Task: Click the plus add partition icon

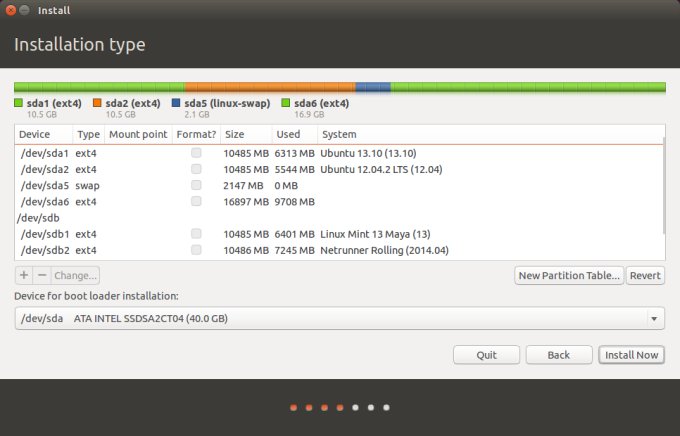Action: (x=24, y=275)
